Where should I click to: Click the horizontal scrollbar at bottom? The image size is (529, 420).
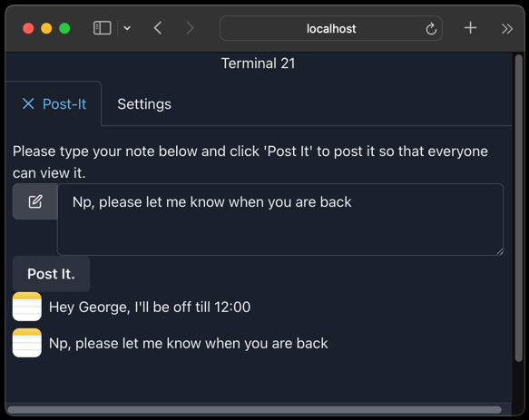click(254, 410)
